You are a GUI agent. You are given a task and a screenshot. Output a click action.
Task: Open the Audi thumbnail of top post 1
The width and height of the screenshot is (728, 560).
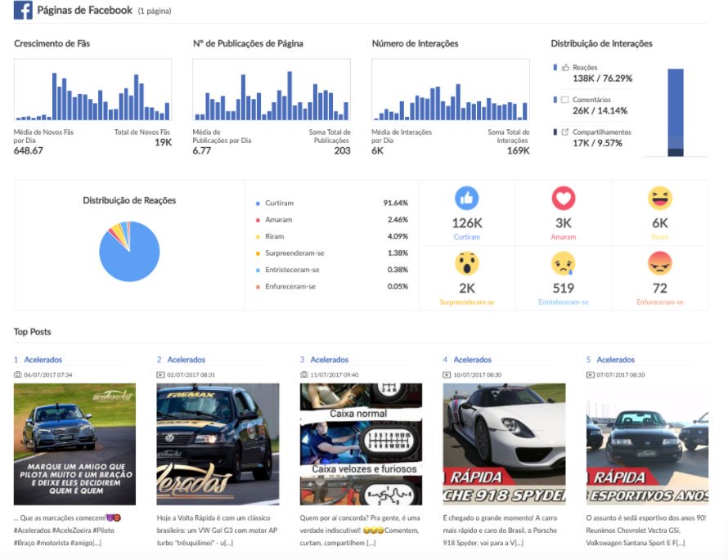(x=74, y=444)
